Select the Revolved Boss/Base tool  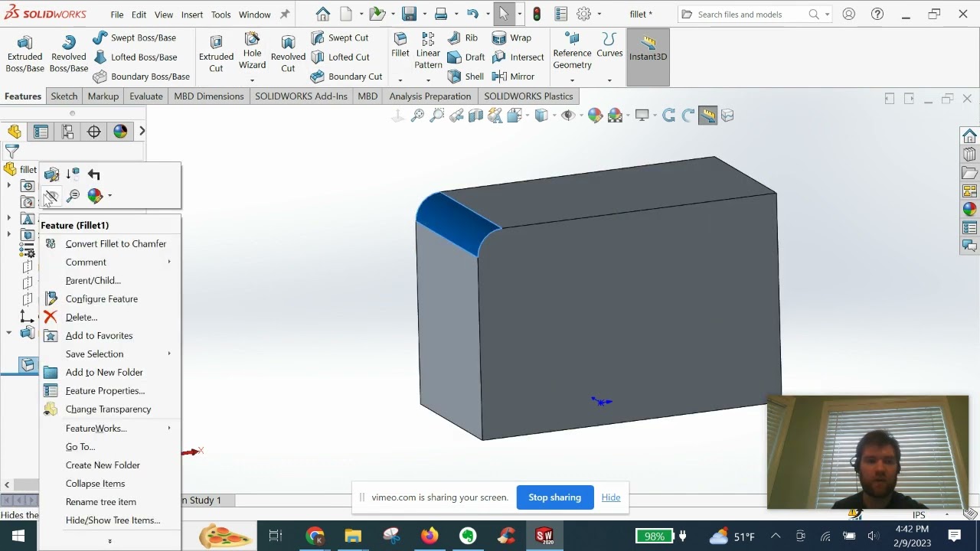point(68,54)
